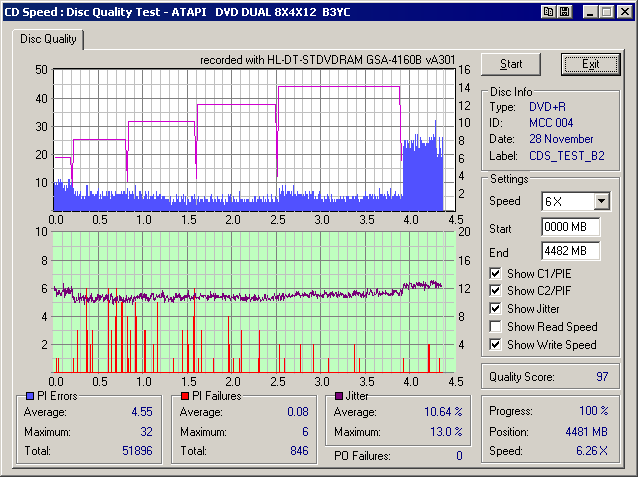Exit the disc quality test
This screenshot has height=477, width=638.
[x=590, y=64]
